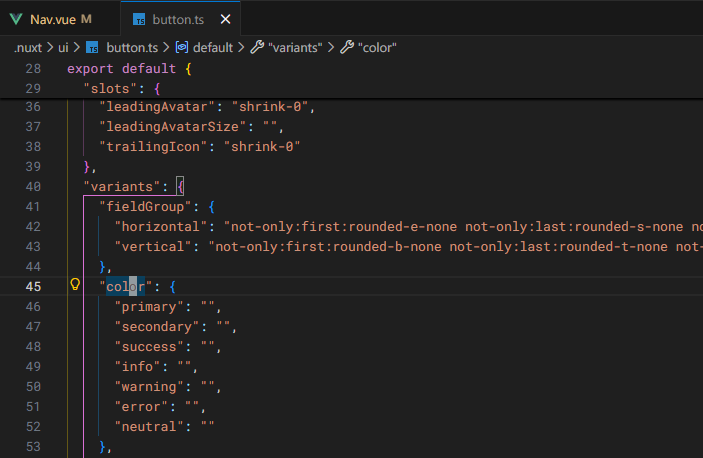Open the .nuxt folder breadcrumb
Image resolution: width=703 pixels, height=458 pixels.
pyautogui.click(x=33, y=47)
